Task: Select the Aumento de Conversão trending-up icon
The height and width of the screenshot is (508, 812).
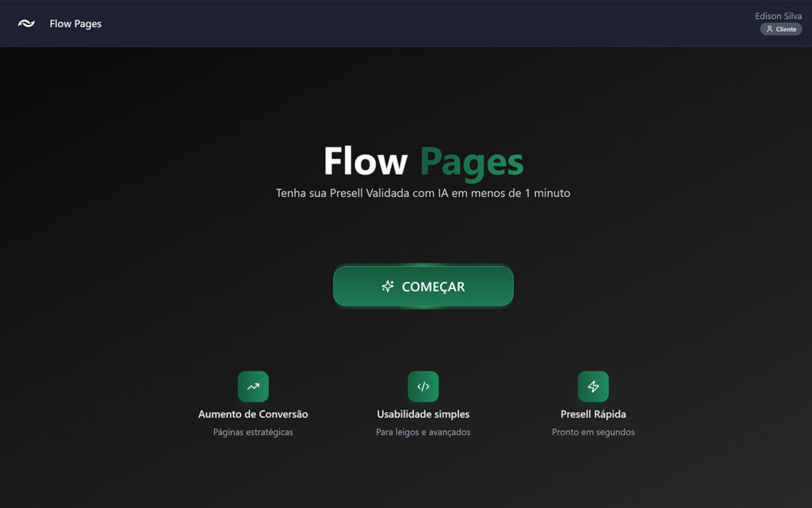Action: (253, 387)
